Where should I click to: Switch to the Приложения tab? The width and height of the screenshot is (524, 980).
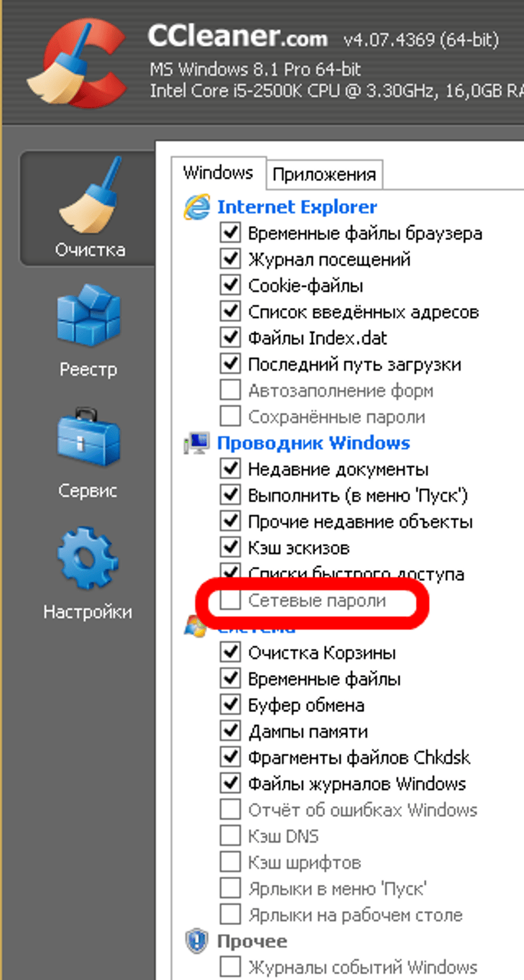pyautogui.click(x=324, y=175)
